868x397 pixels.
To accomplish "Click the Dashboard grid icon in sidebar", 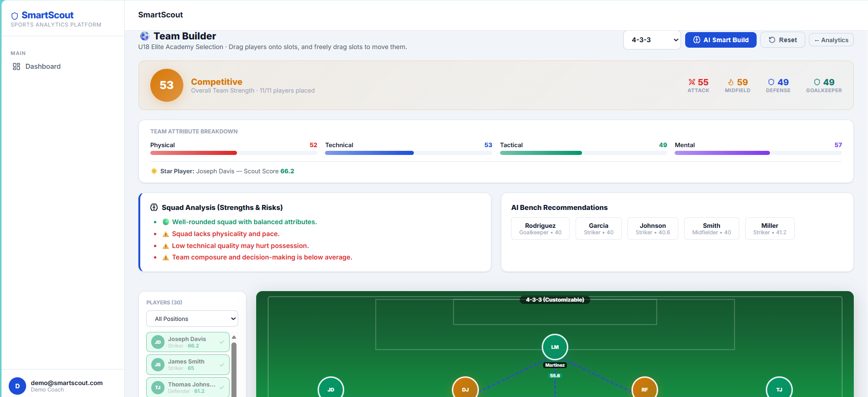I will tap(16, 66).
